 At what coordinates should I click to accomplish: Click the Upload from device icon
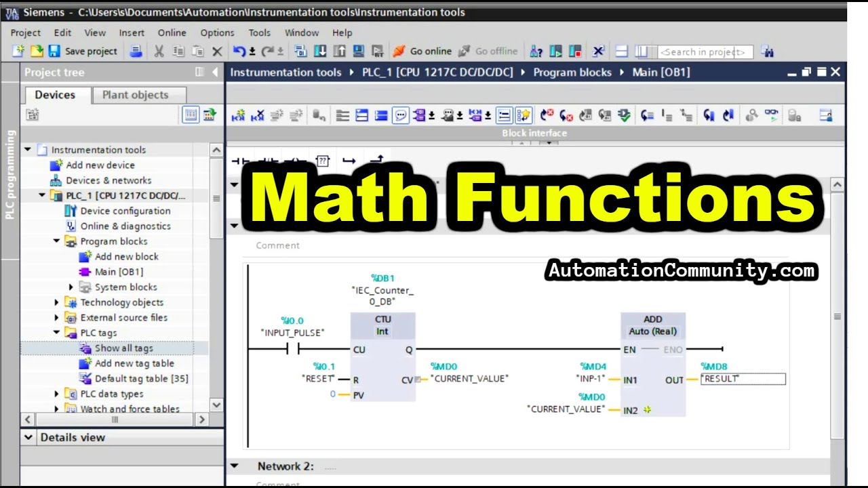(339, 51)
